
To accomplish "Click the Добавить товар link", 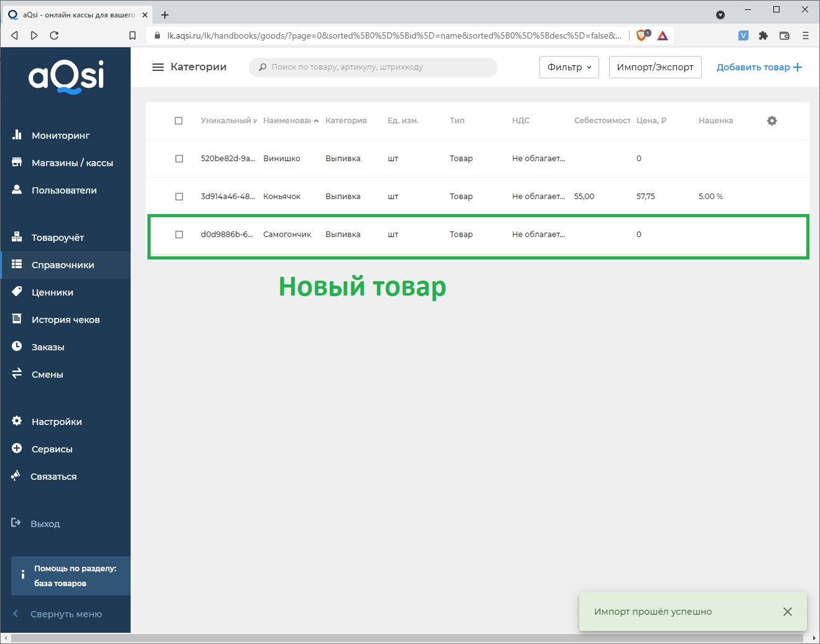I will pos(758,67).
